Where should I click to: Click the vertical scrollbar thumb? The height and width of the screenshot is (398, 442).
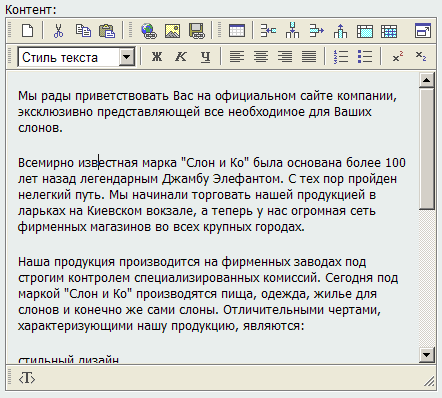[427, 149]
